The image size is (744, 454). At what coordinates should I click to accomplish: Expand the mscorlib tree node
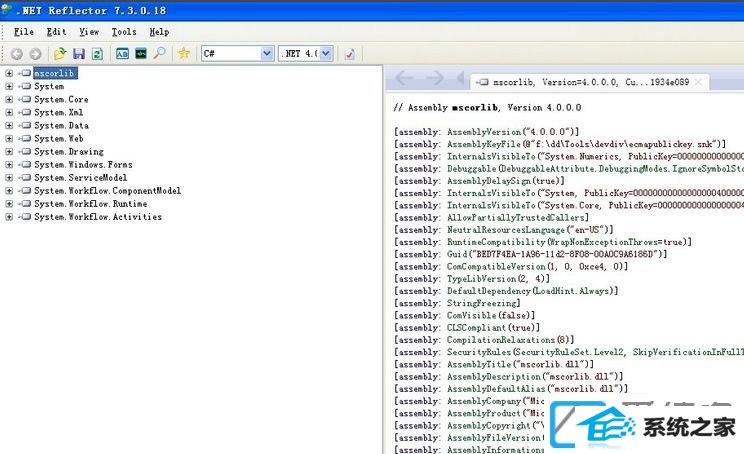[x=9, y=73]
